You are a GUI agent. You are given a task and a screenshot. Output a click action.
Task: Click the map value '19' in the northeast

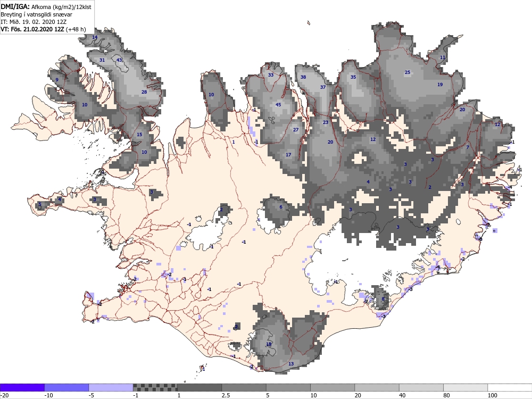pos(440,85)
